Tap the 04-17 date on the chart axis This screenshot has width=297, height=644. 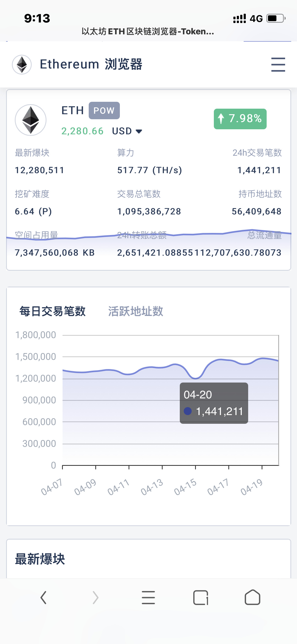tap(218, 487)
